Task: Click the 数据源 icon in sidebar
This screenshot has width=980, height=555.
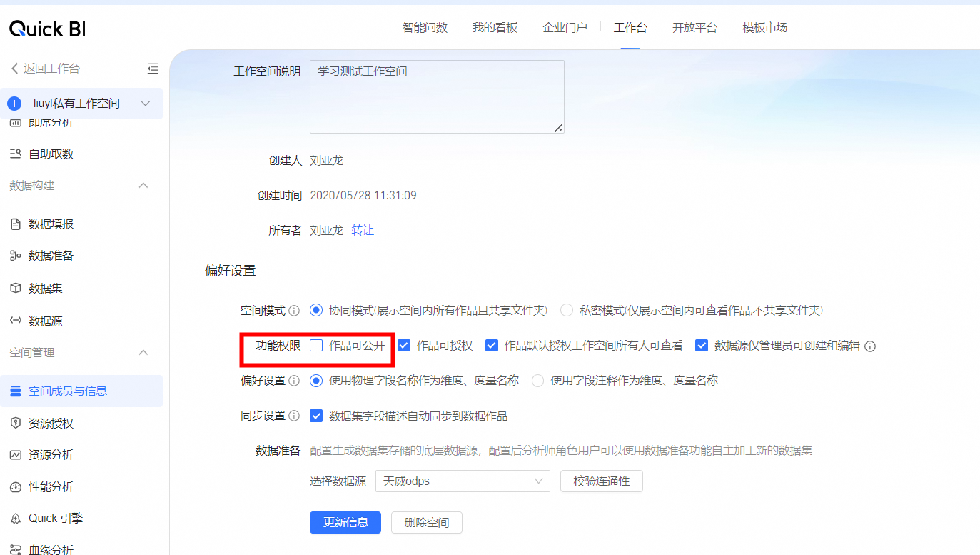Action: coord(15,321)
